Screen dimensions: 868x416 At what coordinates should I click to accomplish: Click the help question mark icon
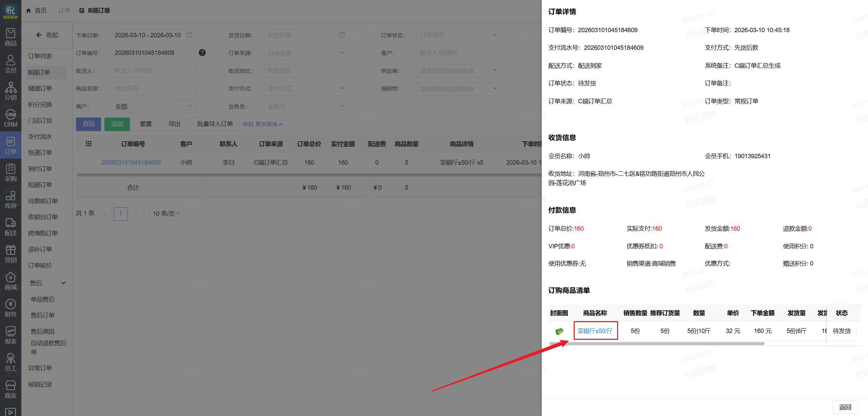tap(202, 53)
